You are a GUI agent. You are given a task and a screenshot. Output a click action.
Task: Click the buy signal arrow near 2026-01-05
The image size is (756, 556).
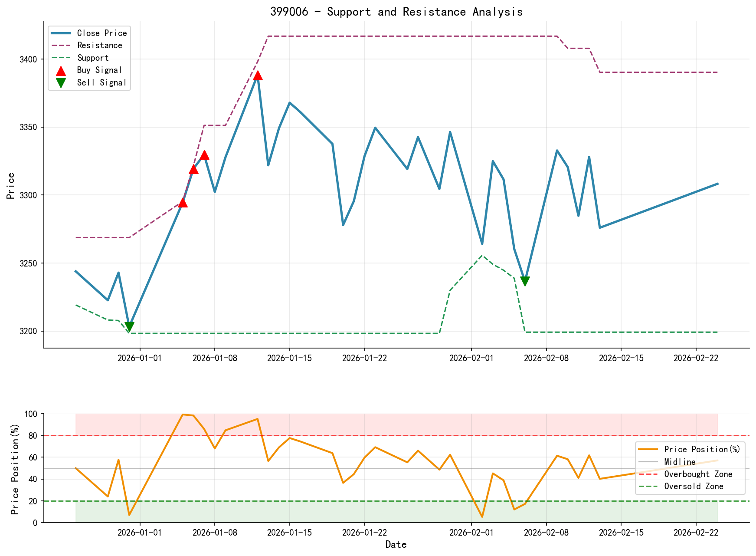pos(183,203)
